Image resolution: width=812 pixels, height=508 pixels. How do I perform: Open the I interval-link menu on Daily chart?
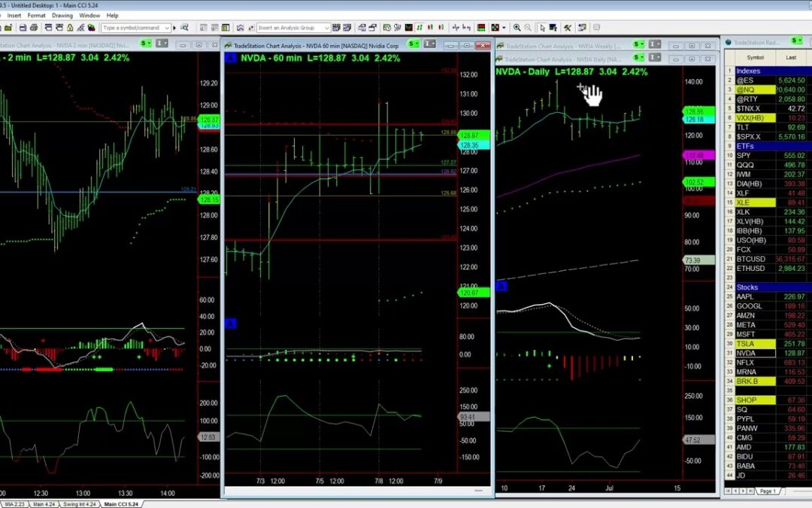coord(655,57)
